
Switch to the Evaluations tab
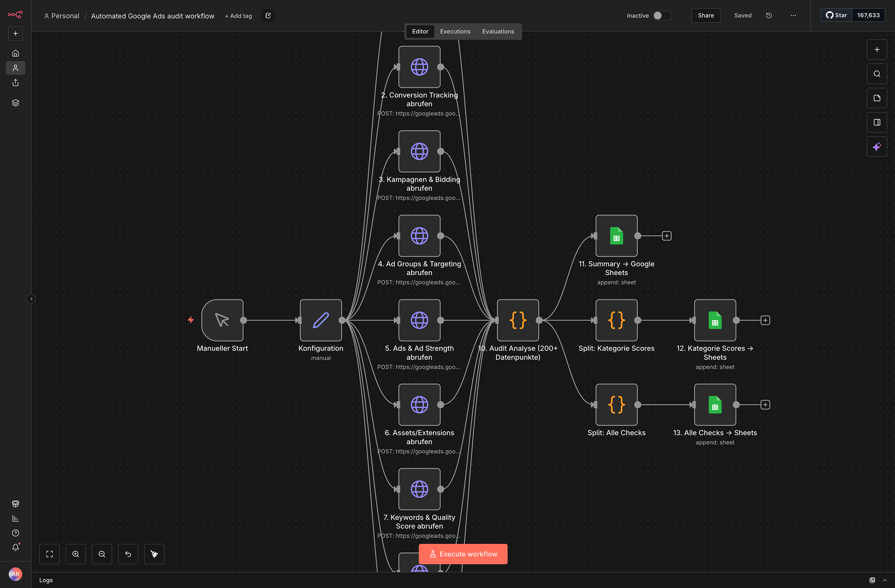(498, 32)
